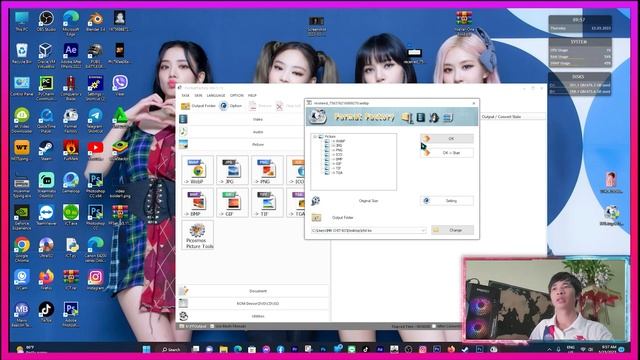The height and width of the screenshot is (360, 640).
Task: Select the GIF conversion tile
Action: [232, 203]
